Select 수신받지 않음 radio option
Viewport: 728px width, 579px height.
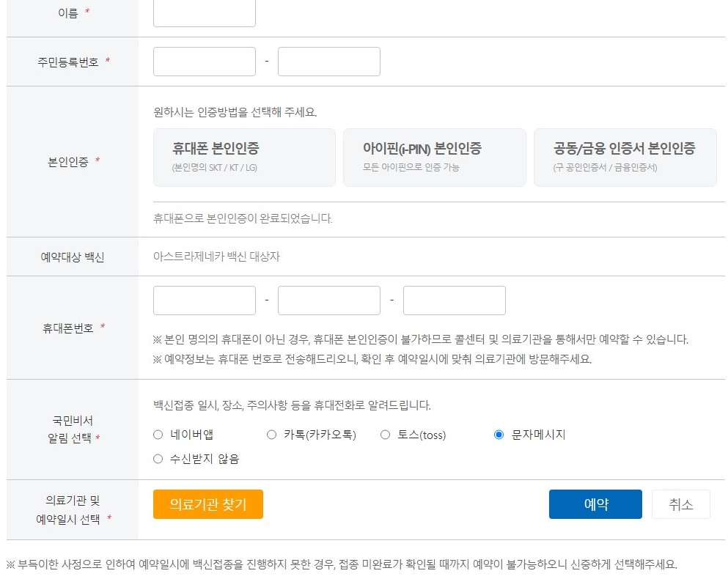click(x=158, y=459)
